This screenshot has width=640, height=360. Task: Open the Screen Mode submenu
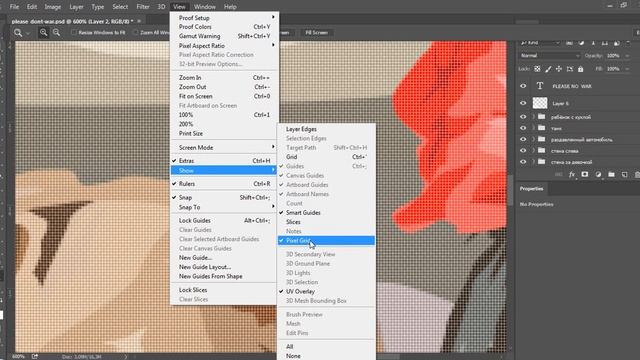click(224, 147)
